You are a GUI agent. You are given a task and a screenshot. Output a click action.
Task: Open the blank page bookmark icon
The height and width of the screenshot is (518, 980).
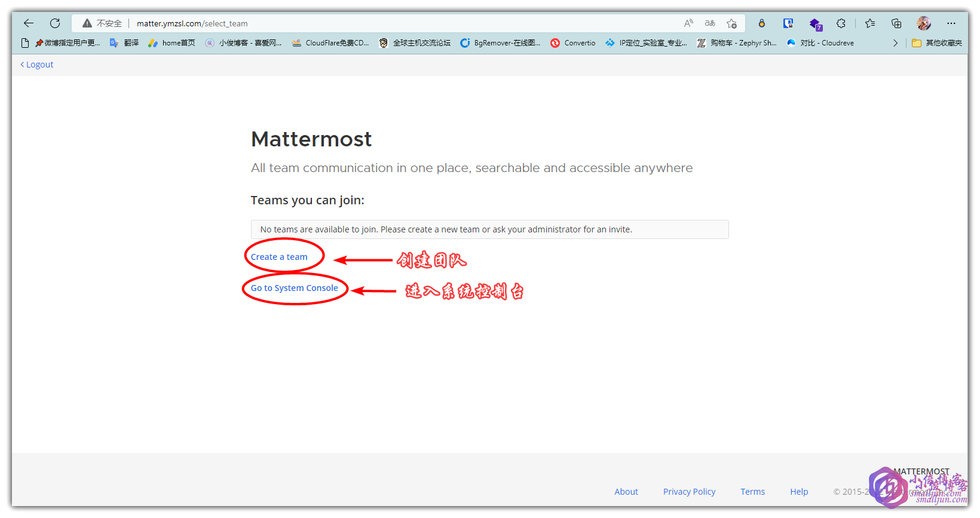(x=25, y=43)
